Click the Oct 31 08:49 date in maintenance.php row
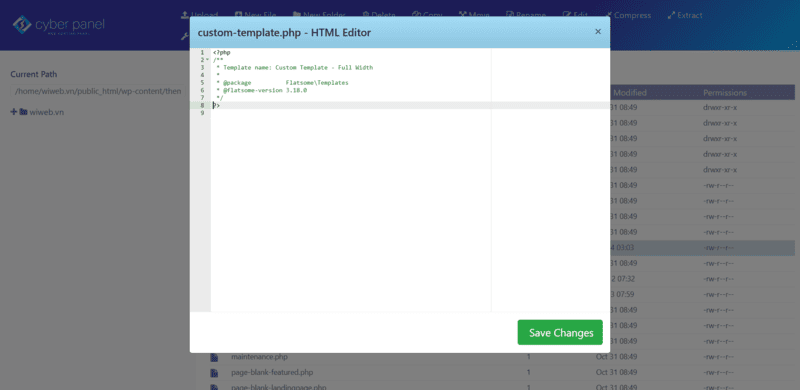Viewport: 800px width, 390px height. (616, 356)
